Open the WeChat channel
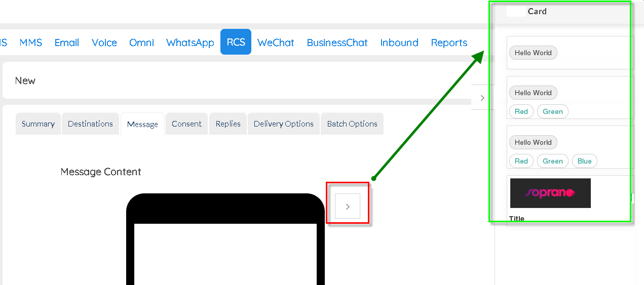The width and height of the screenshot is (644, 285). coord(276,43)
